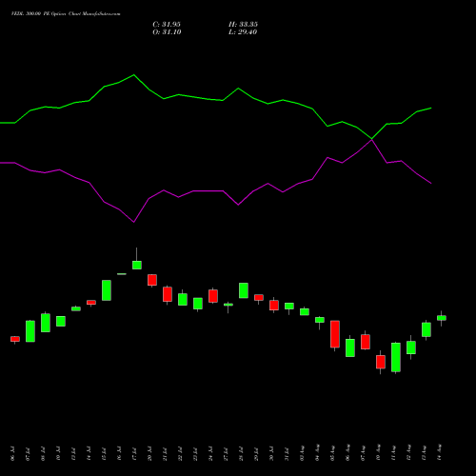The image size is (476, 476).
Task: Select the 08 Jul date label
Action: pyautogui.click(x=43, y=453)
